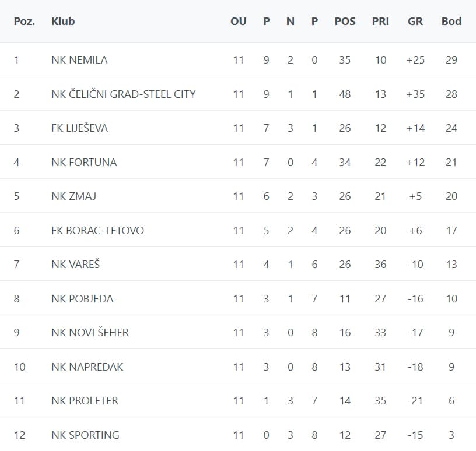Click the Bod column header
Image resolution: width=476 pixels, height=451 pixels.
coord(451,22)
